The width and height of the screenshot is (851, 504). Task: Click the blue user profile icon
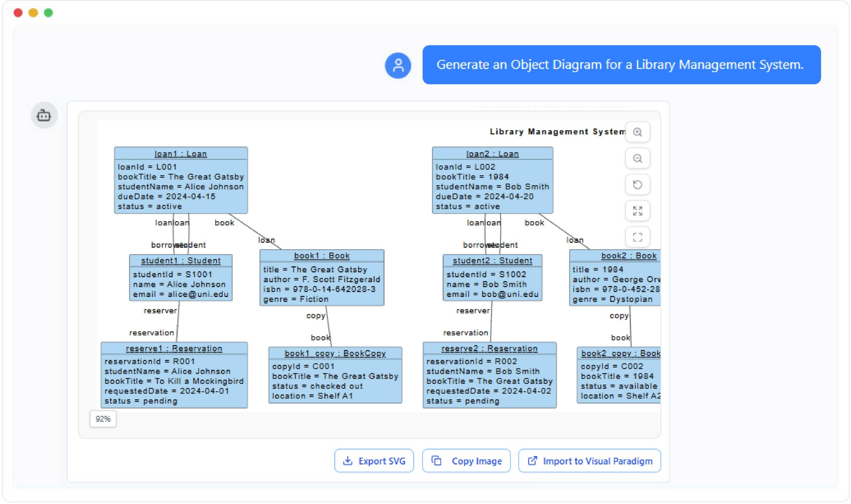coord(398,65)
